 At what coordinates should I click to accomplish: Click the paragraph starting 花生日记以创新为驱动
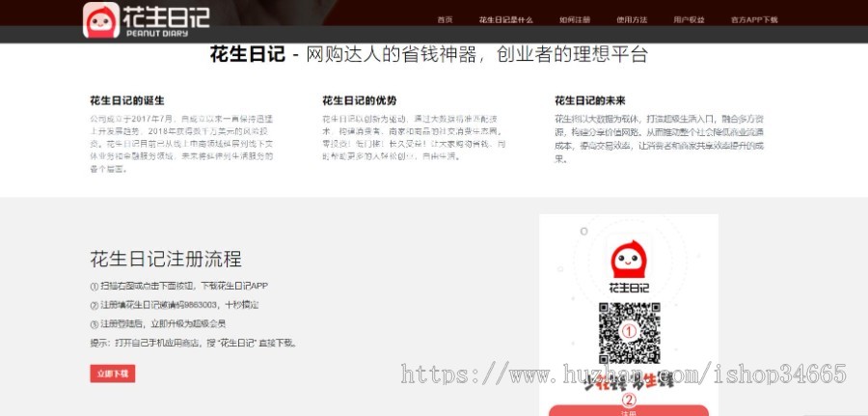click(414, 137)
